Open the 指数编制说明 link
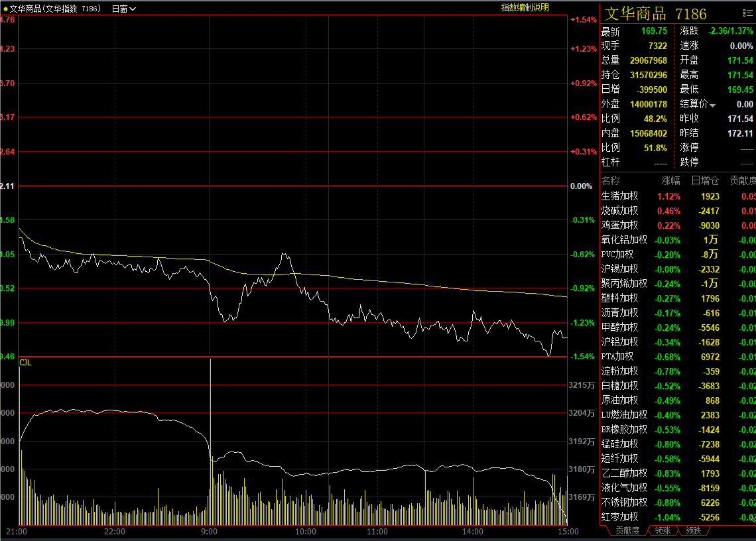 pyautogui.click(x=525, y=7)
